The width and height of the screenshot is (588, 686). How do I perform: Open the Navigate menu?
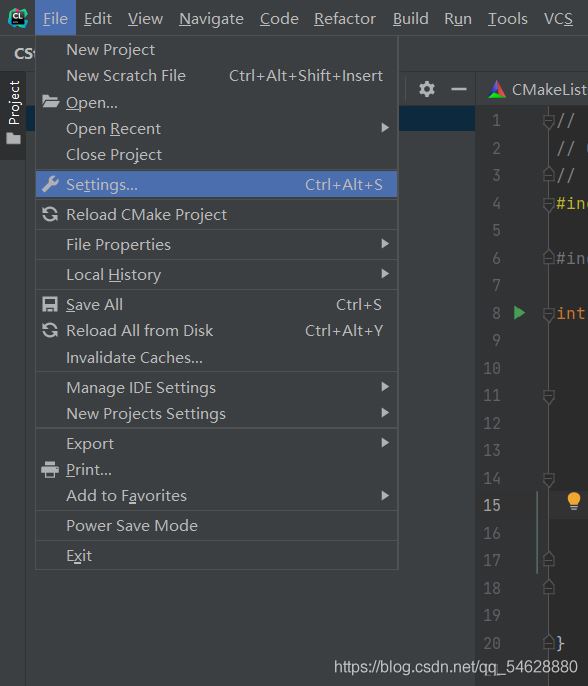click(x=211, y=18)
